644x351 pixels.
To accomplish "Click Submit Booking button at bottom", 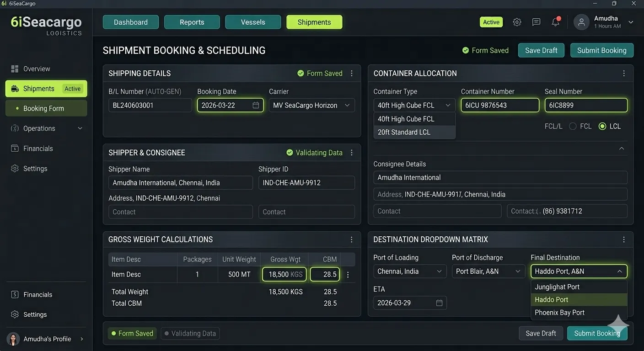I will click(597, 333).
